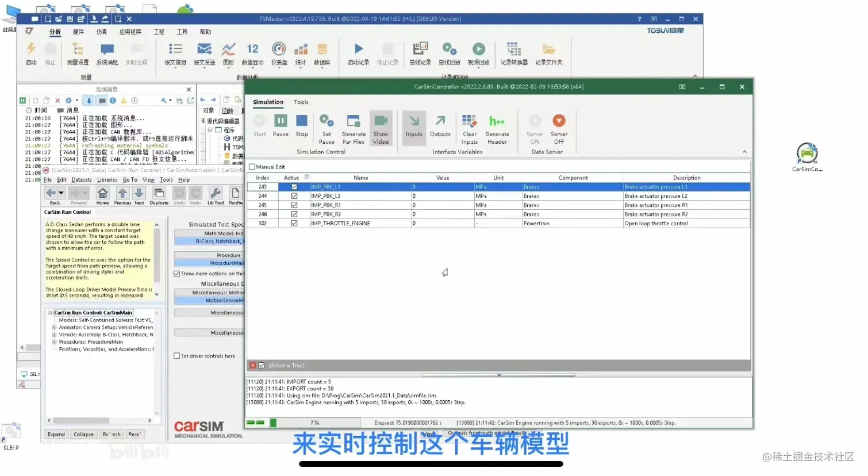Check 'Set driver controls here' box

point(177,356)
